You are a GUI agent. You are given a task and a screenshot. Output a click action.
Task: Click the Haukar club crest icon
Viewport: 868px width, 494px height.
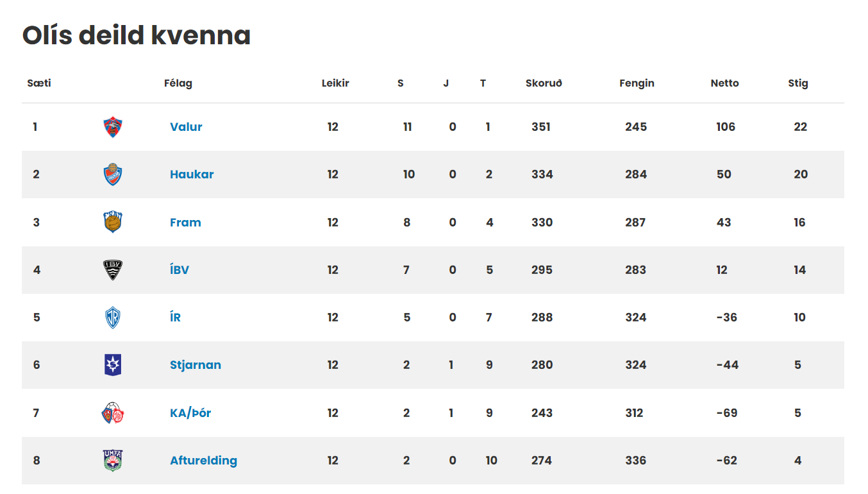(x=113, y=175)
